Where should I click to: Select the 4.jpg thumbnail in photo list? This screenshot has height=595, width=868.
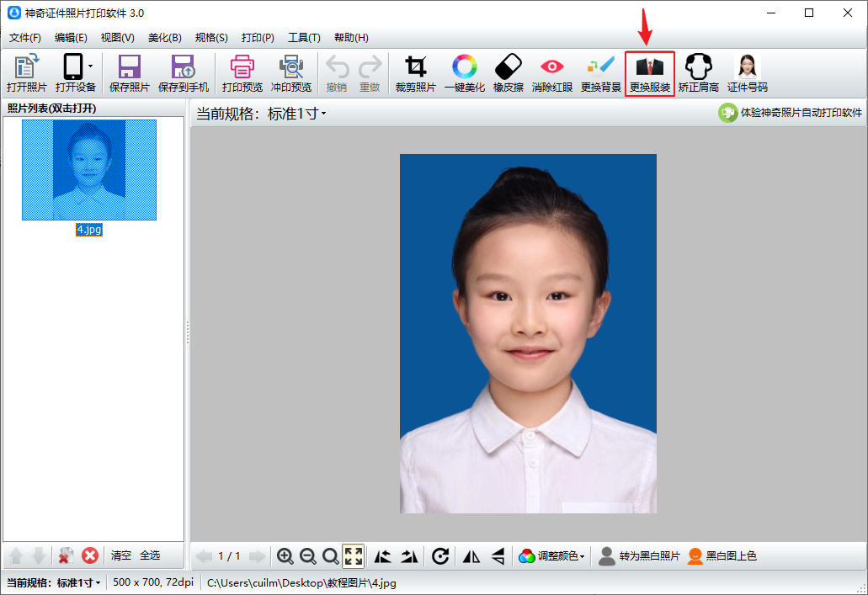89,169
